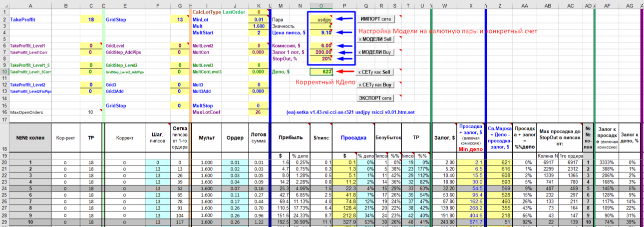Screen dimensions: 644x227
Task: Select row 16 header
Action: click(x=4, y=112)
